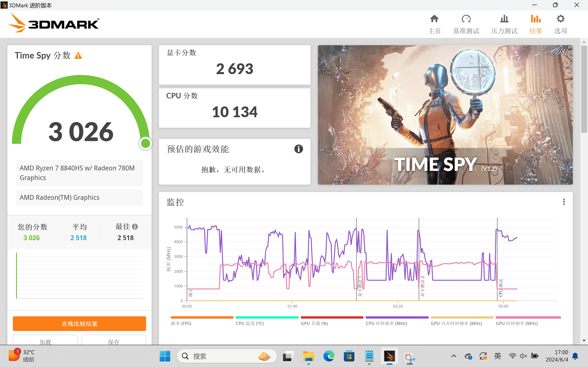Open monitoring panel three-dot menu
The image size is (588, 367).
564,202
